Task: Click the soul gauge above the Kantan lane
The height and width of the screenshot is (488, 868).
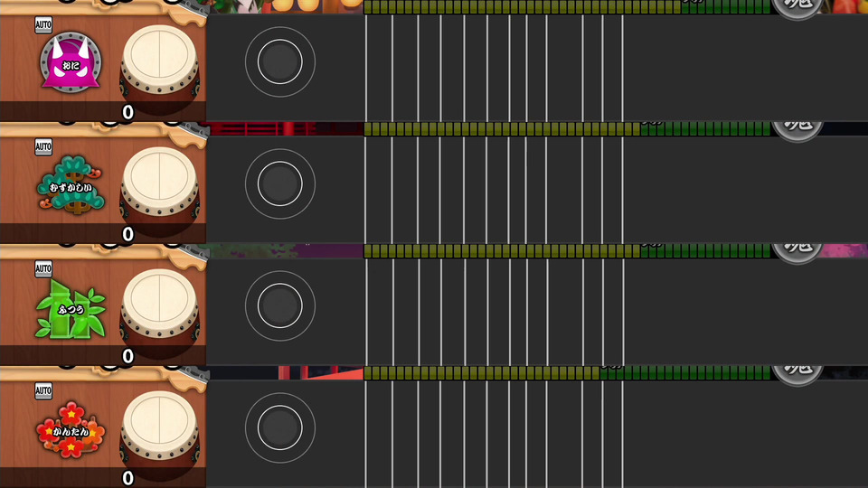Action: click(567, 373)
